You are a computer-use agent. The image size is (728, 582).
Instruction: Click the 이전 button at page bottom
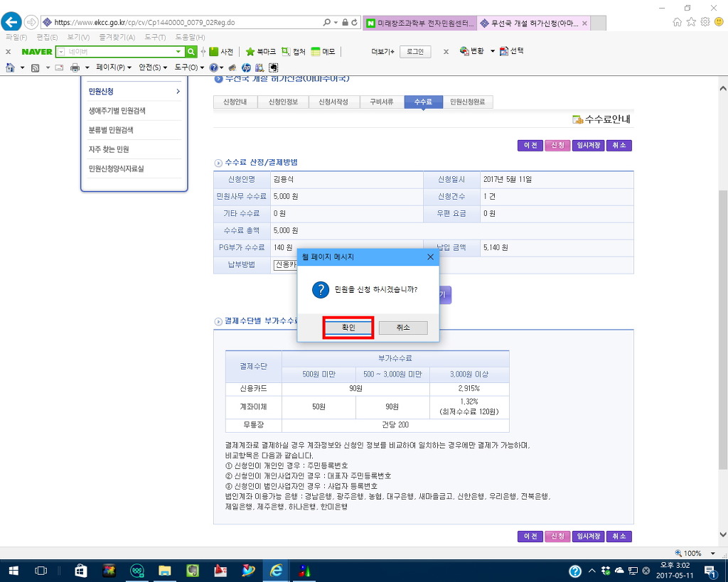pos(530,536)
